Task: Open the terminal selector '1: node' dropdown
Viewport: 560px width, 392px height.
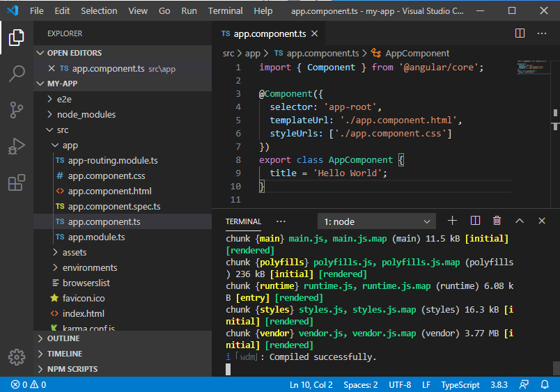Action: [x=376, y=221]
